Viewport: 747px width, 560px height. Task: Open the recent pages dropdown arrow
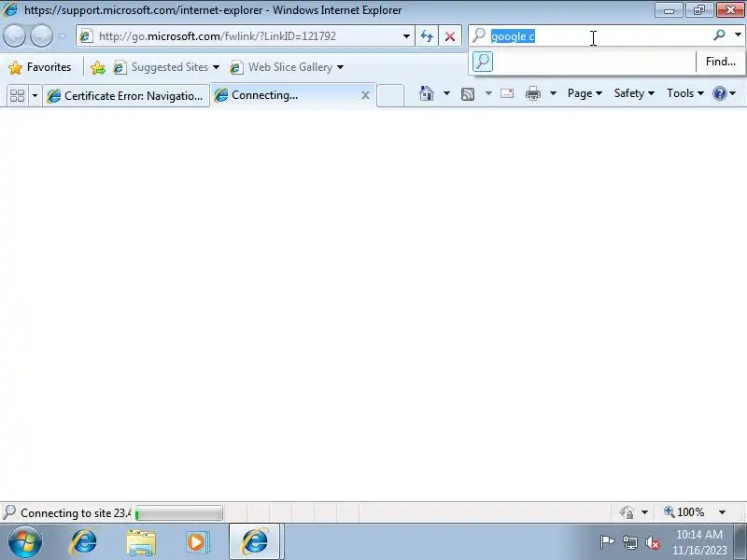(62, 36)
